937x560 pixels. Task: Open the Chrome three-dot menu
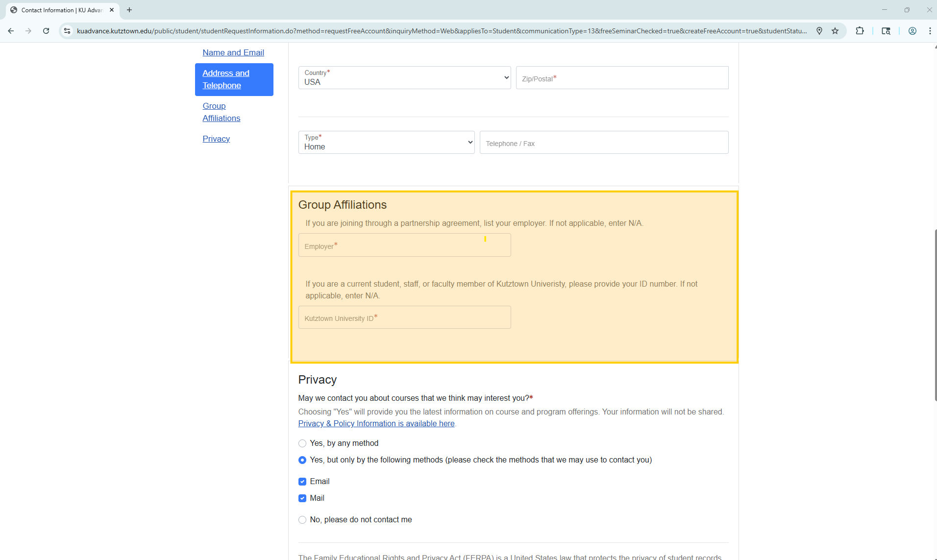(x=930, y=30)
